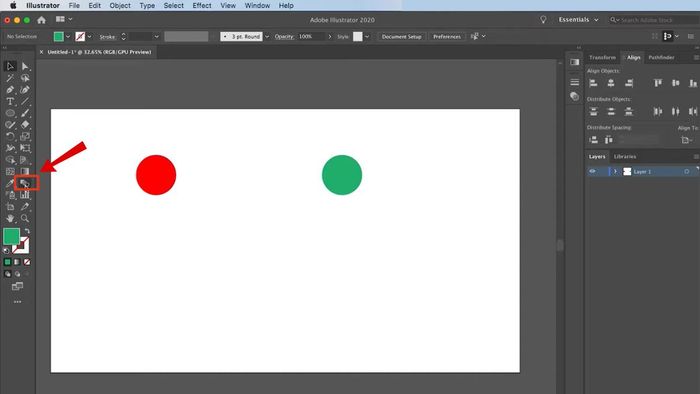Toggle Layer 1 visibility eye

592,171
